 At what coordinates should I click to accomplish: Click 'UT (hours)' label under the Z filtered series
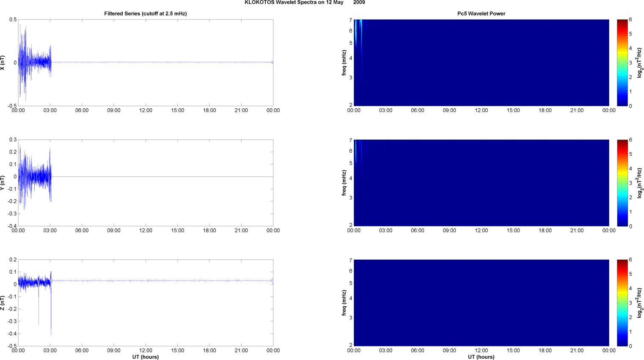tap(146, 357)
